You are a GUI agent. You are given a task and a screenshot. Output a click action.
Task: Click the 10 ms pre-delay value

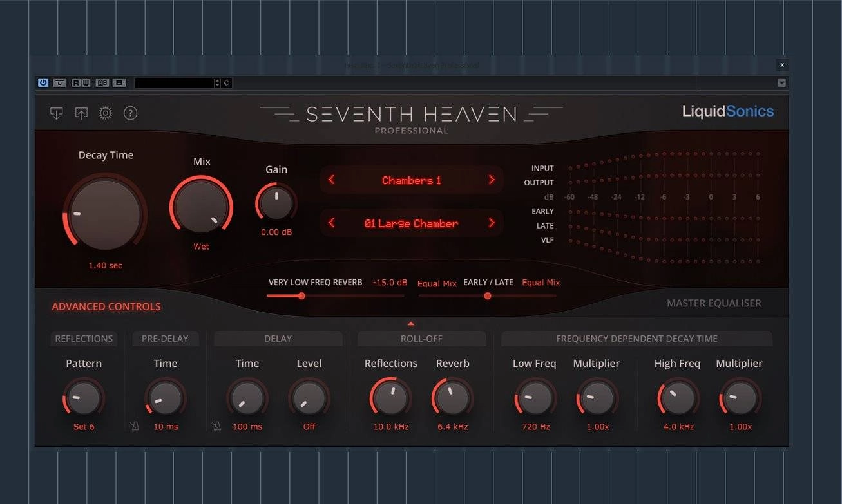tap(166, 427)
